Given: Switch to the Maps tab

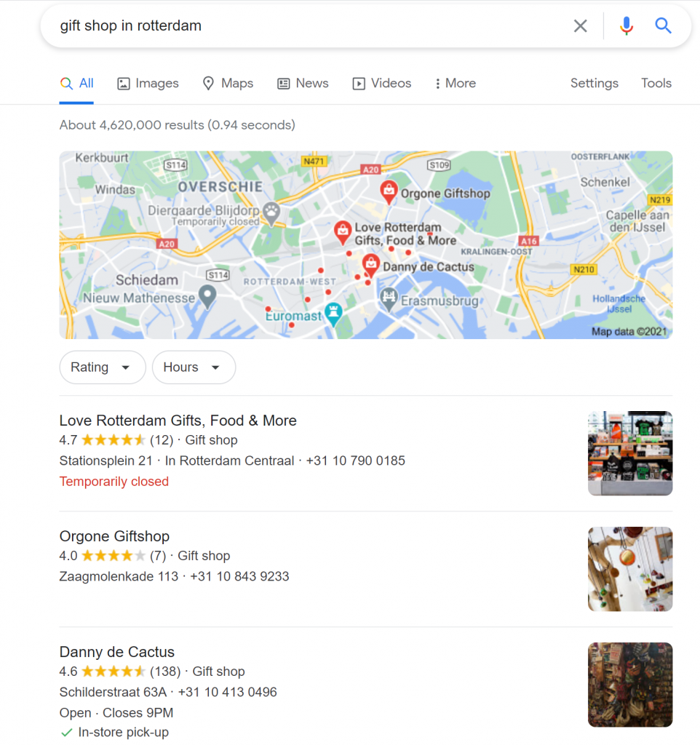Looking at the screenshot, I should tap(228, 83).
